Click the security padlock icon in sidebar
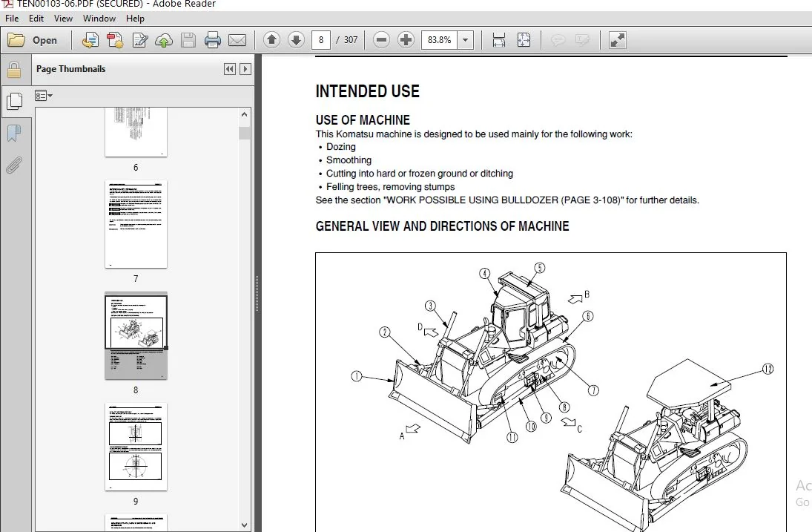Screen dimensions: 812x532 click(x=14, y=70)
